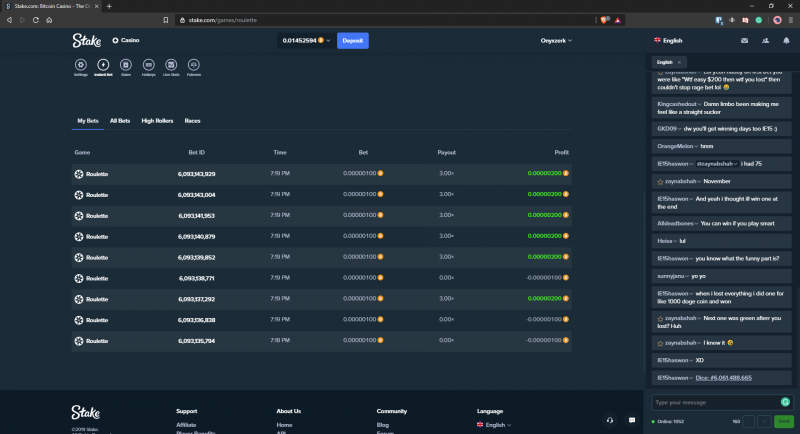The image size is (800, 434).
Task: Toggle the Instant Bet icon
Action: coord(103,65)
